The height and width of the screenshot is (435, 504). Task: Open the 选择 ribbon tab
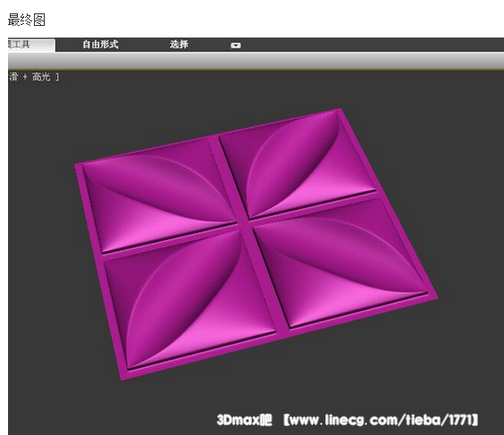coord(179,45)
